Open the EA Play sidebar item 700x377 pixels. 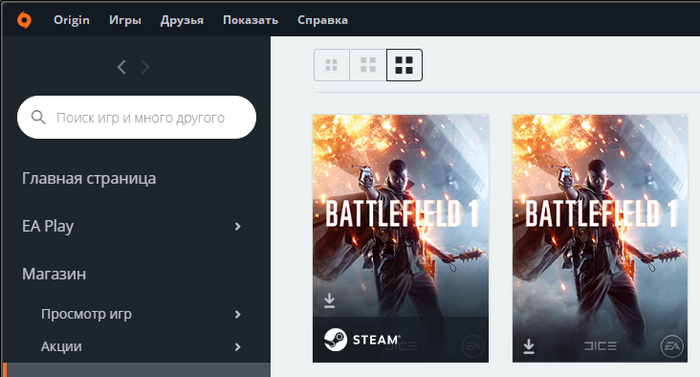48,226
